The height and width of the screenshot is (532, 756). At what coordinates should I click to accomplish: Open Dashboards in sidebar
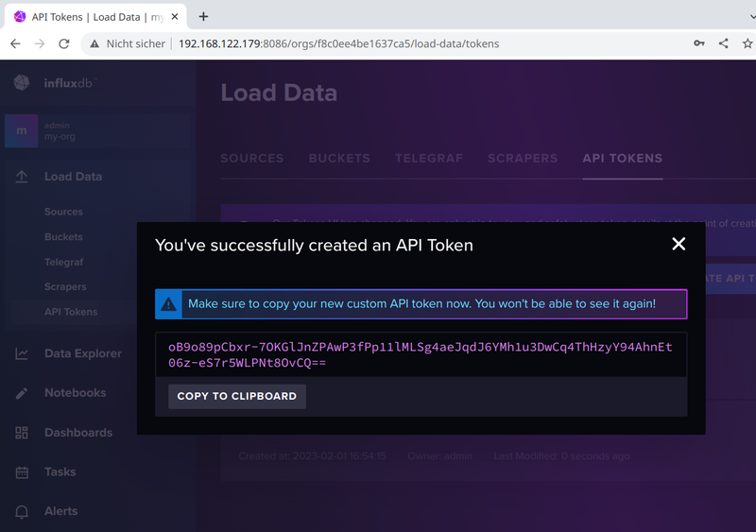coord(78,433)
